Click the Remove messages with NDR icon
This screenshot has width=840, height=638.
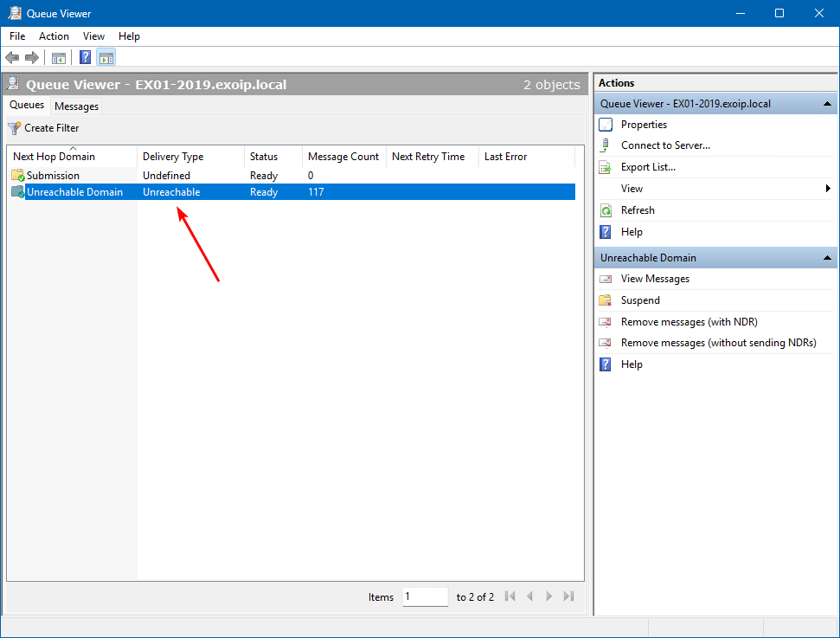pyautogui.click(x=606, y=322)
